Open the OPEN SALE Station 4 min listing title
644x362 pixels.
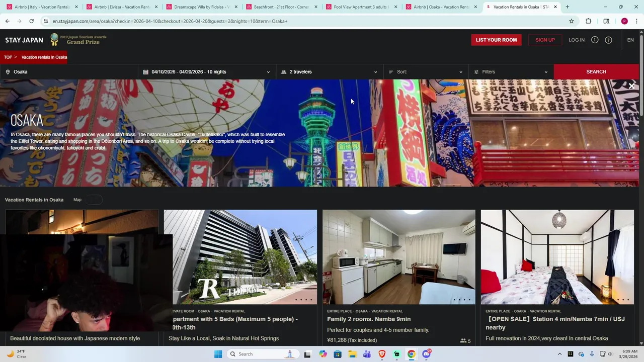555,323
